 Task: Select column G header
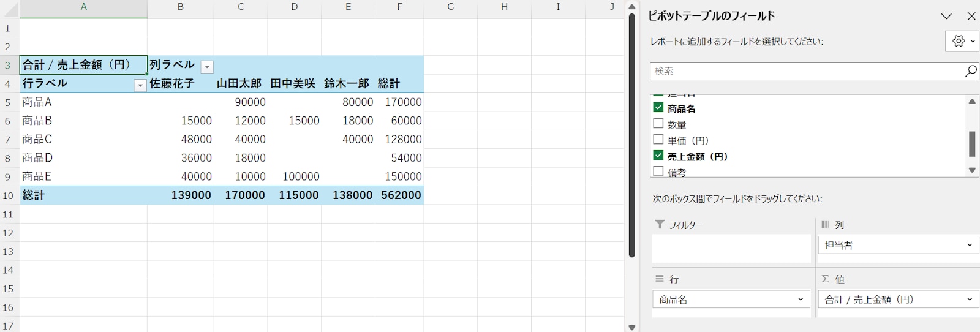coord(451,9)
